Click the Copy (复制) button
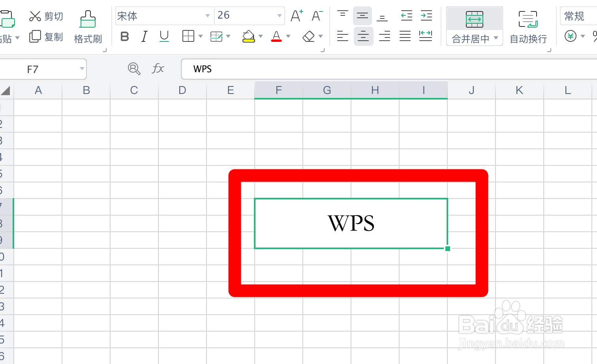The height and width of the screenshot is (364, 597). click(46, 37)
